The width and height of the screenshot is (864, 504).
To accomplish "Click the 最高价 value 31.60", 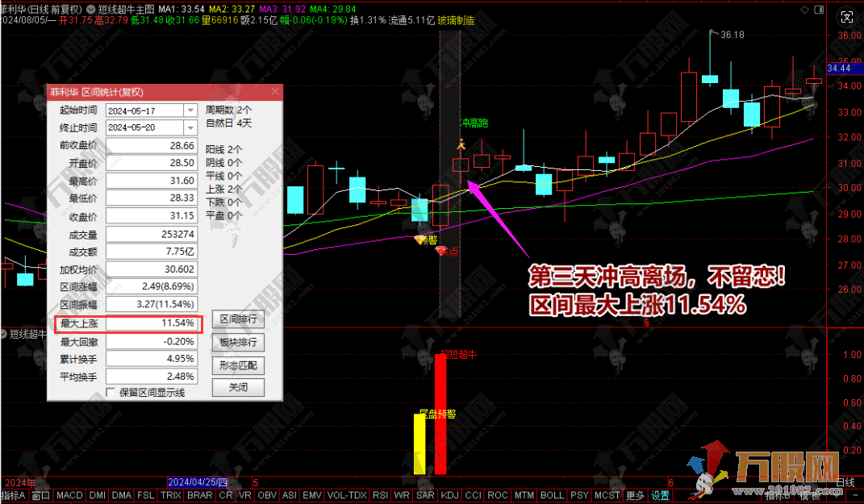I will click(152, 181).
